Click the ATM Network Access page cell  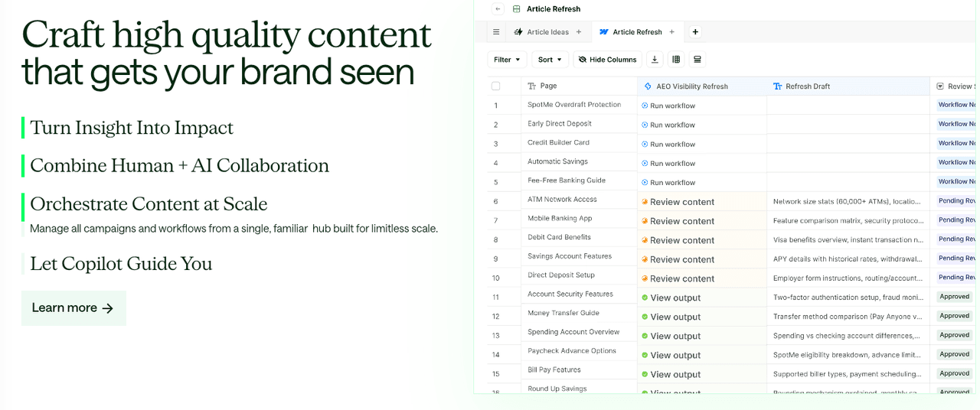(580, 200)
